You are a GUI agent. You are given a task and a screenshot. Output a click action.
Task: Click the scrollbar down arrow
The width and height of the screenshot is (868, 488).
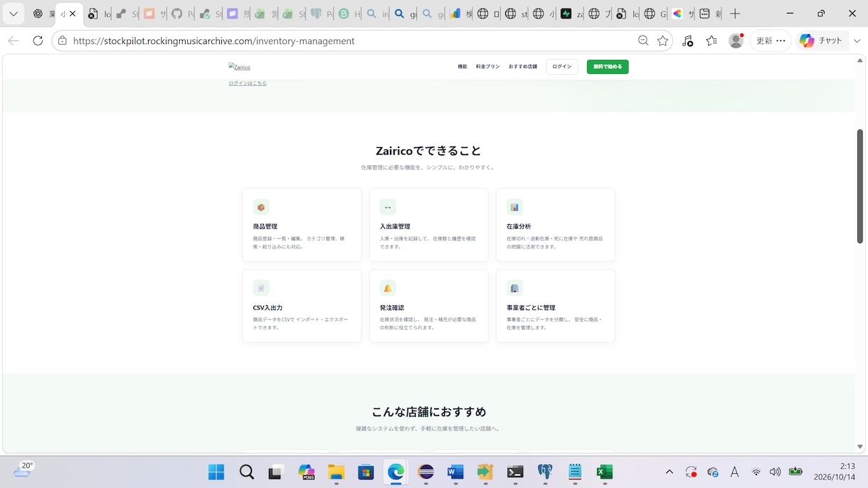click(860, 447)
